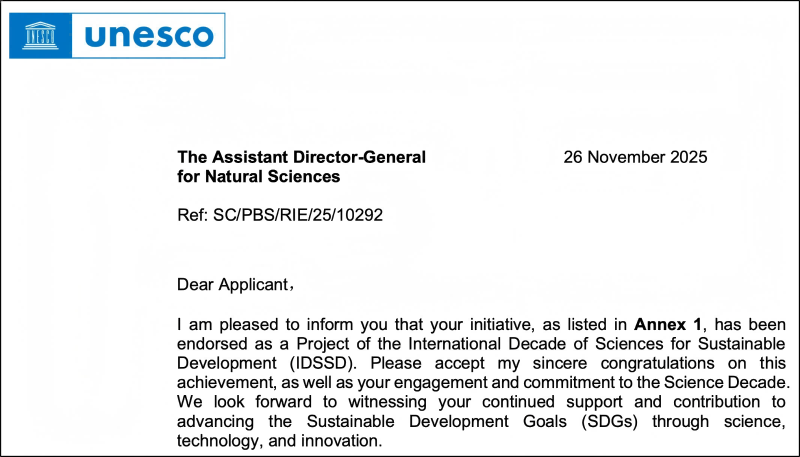Click the "Dear Applicant" salutation
This screenshot has height=457, width=800.
235,284
